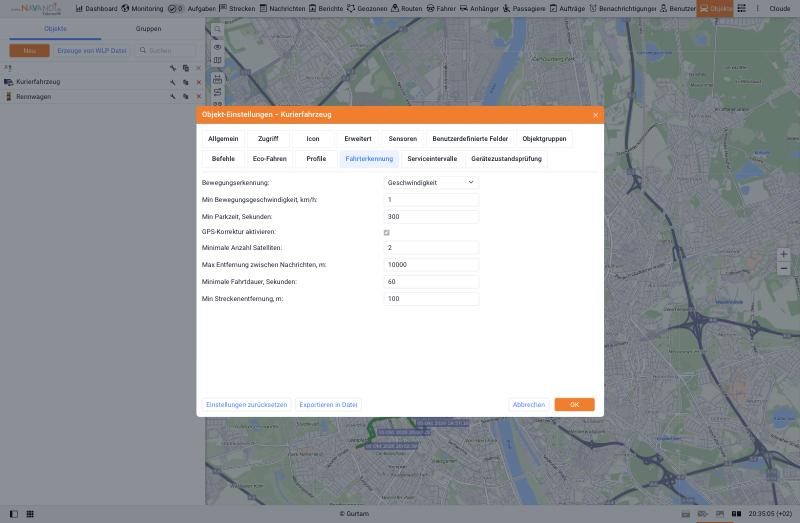Open the Sensoren tab

(403, 139)
